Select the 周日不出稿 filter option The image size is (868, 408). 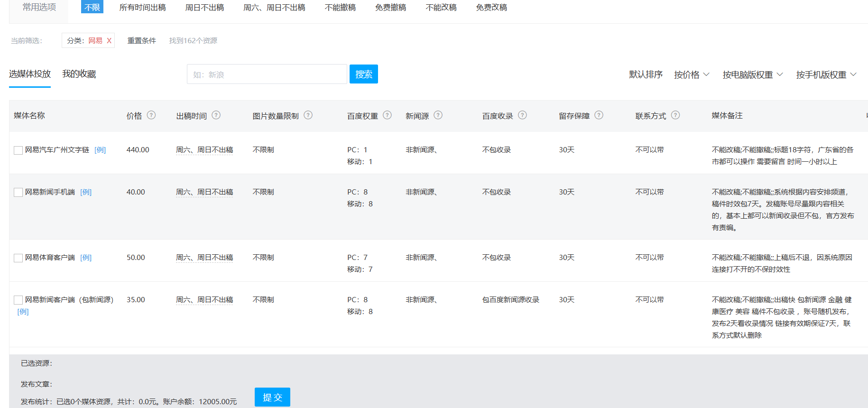pos(204,8)
